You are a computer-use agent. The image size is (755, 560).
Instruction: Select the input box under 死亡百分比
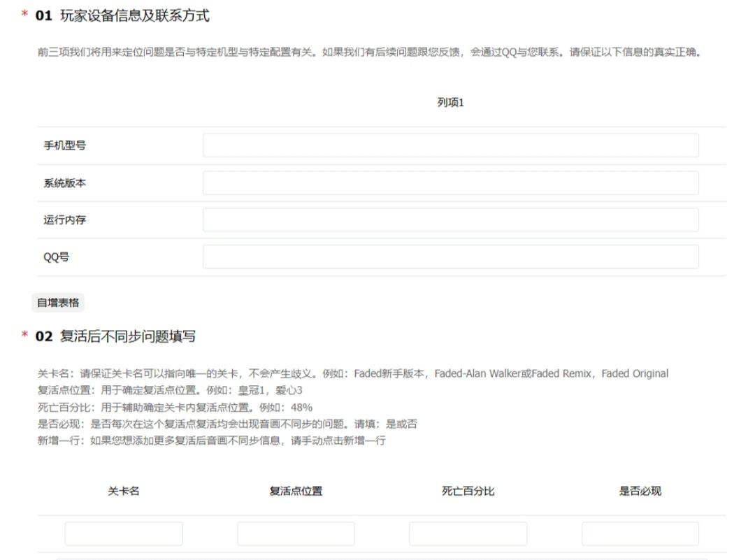coord(468,533)
